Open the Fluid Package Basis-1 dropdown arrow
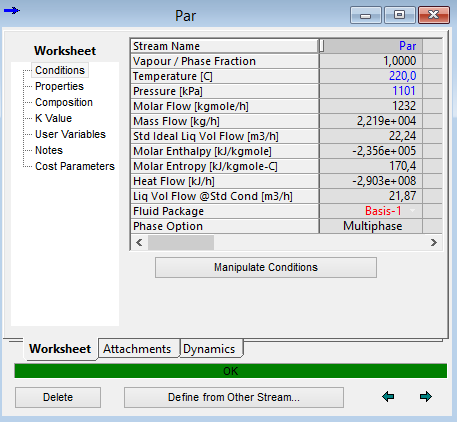The image size is (457, 422). pyautogui.click(x=412, y=211)
